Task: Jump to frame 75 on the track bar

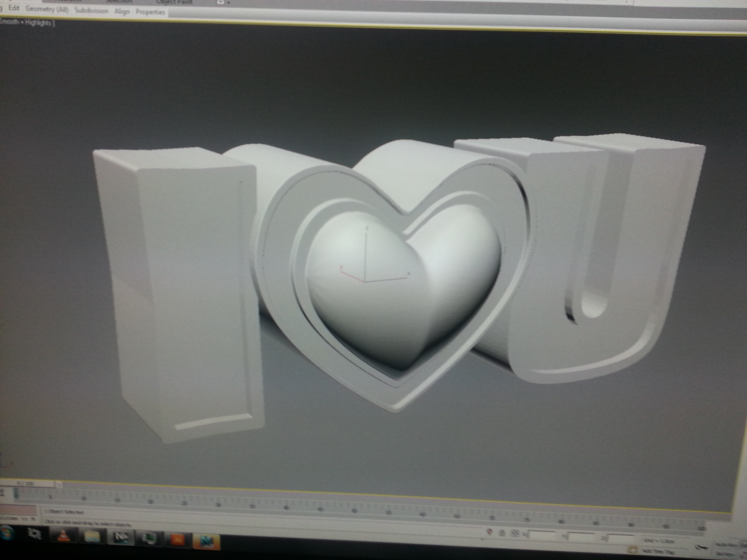Action: pos(527,520)
